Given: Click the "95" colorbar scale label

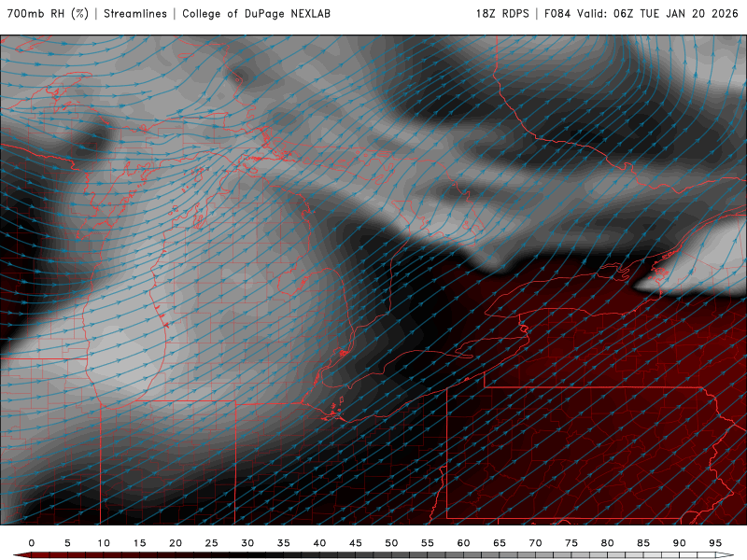Looking at the screenshot, I should coord(715,543).
